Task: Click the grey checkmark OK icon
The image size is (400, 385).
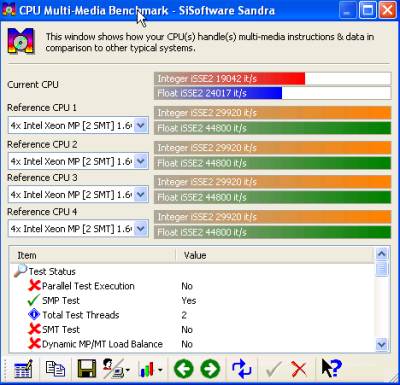Action: pyautogui.click(x=273, y=369)
